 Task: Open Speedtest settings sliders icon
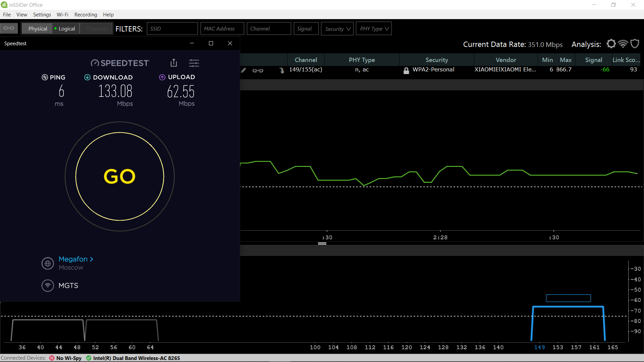[194, 63]
